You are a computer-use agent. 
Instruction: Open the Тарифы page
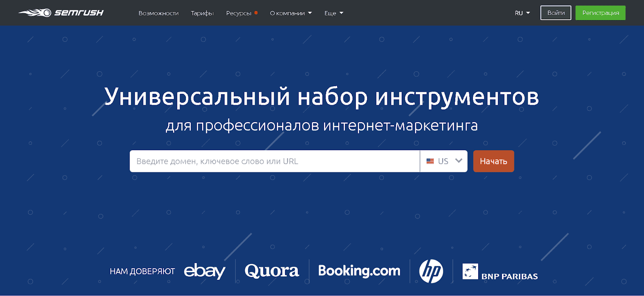click(x=202, y=13)
